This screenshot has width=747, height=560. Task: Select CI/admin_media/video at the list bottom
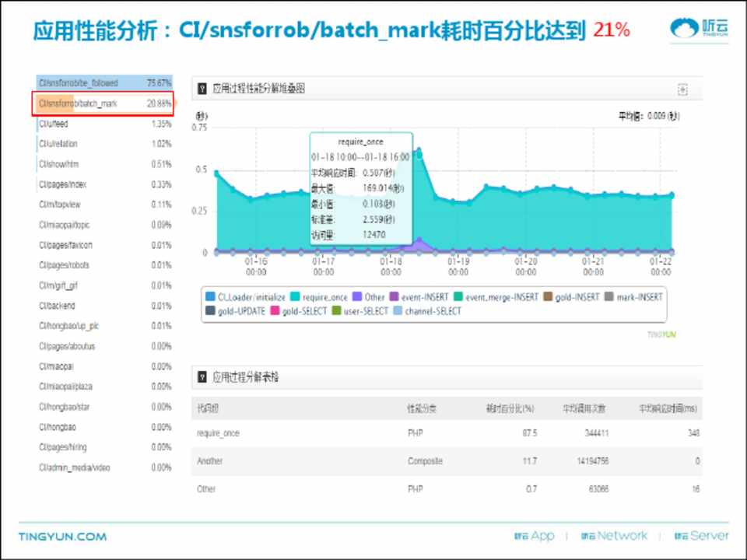(75, 467)
